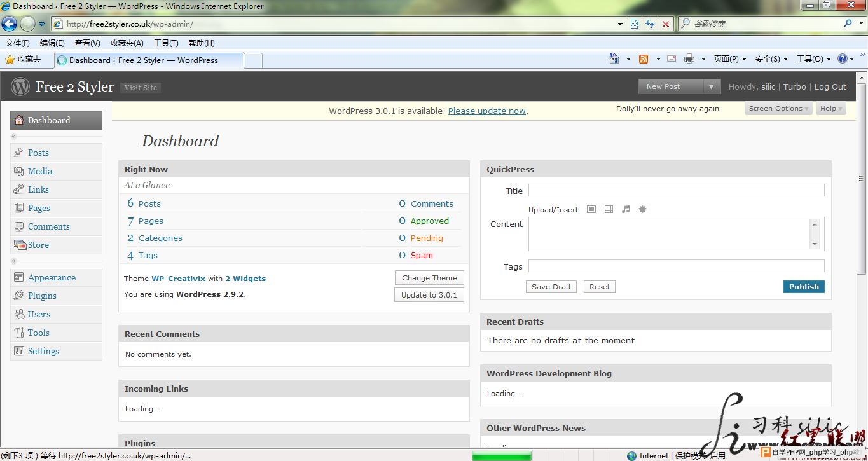Open the 工具(O) Tools command bar dropdown
Screen dimensions: 868x461
click(814, 58)
